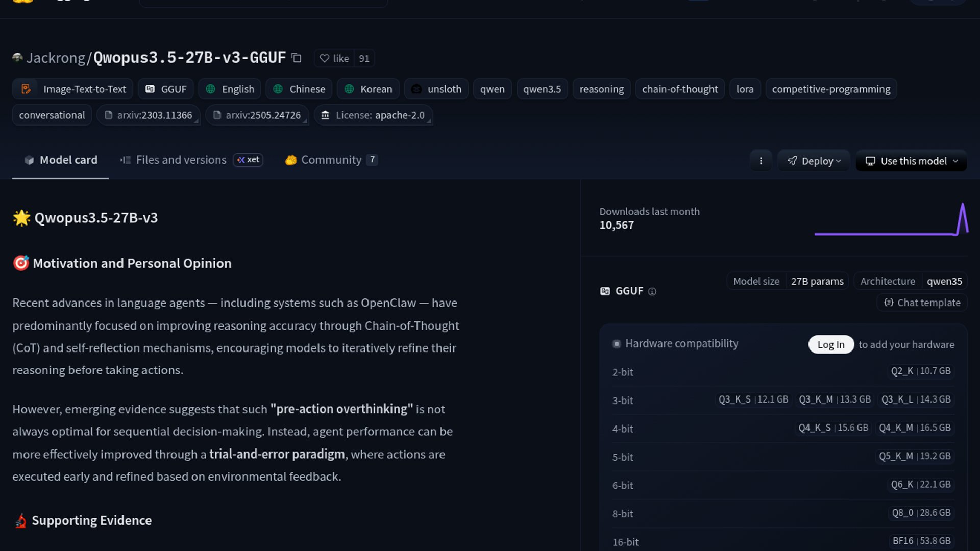980x551 pixels.
Task: Expand the Deploy dropdown
Action: coord(814,161)
